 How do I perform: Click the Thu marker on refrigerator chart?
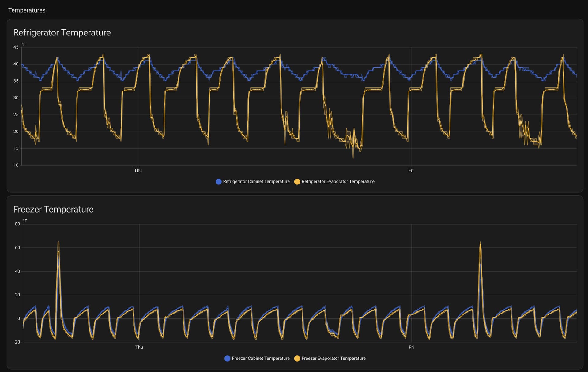pyautogui.click(x=138, y=170)
